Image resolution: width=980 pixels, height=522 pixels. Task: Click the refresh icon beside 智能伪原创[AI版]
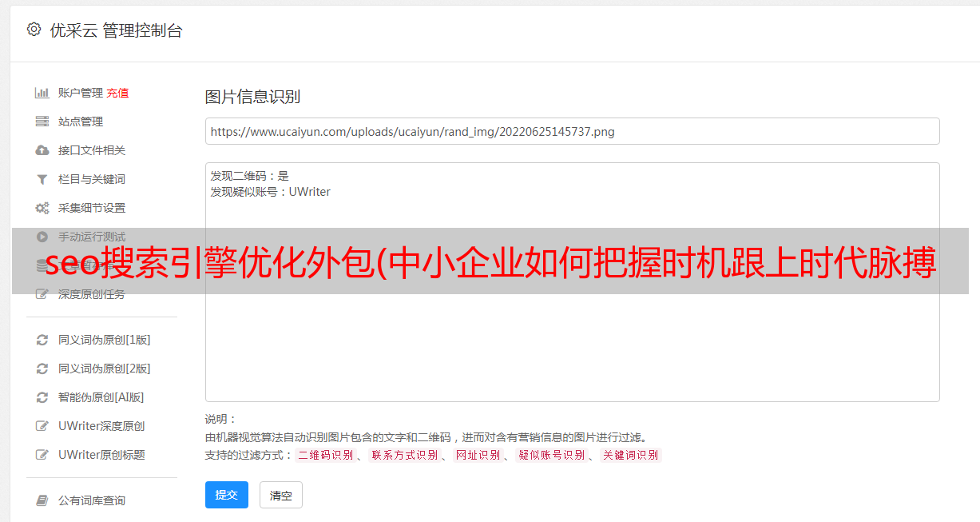[42, 397]
